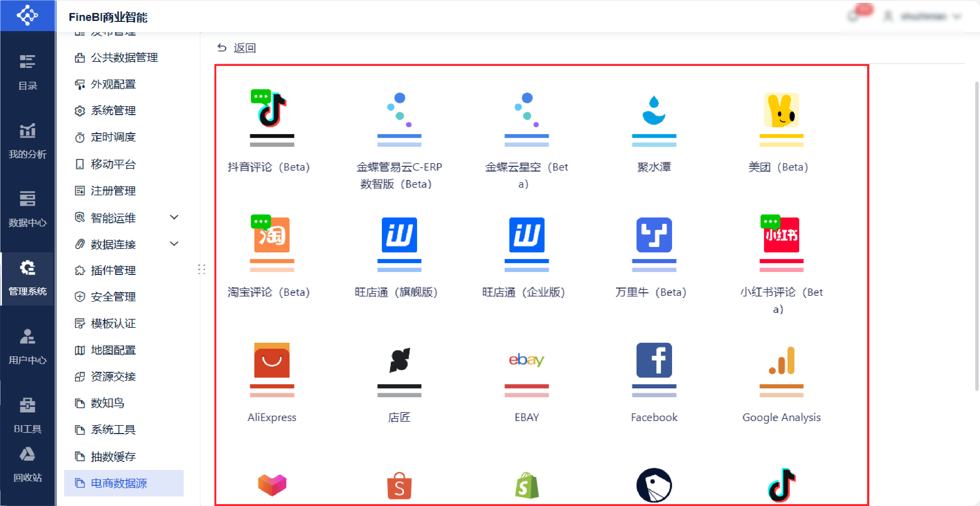Select the 聚水潭 data source icon

(x=654, y=110)
